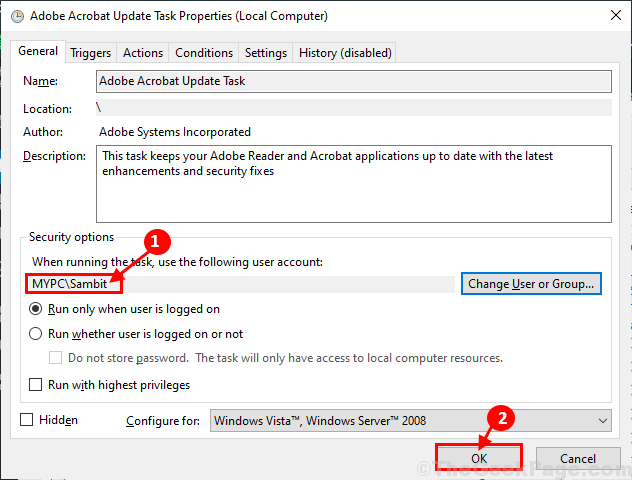
Task: Open the Actions tab
Action: pos(143,53)
